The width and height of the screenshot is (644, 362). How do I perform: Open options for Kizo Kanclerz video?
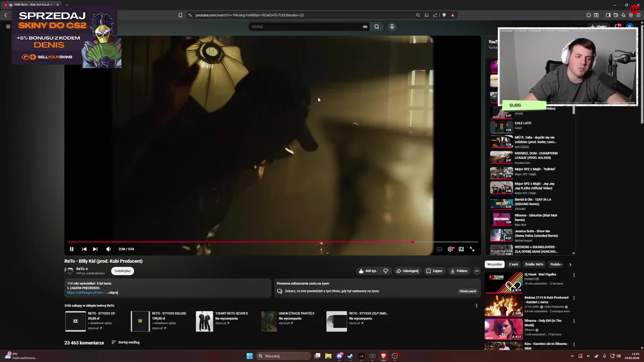point(574,344)
